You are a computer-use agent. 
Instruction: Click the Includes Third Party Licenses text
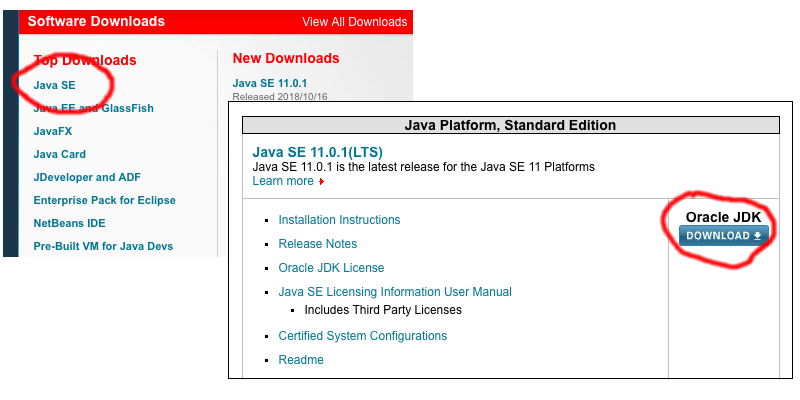[383, 310]
